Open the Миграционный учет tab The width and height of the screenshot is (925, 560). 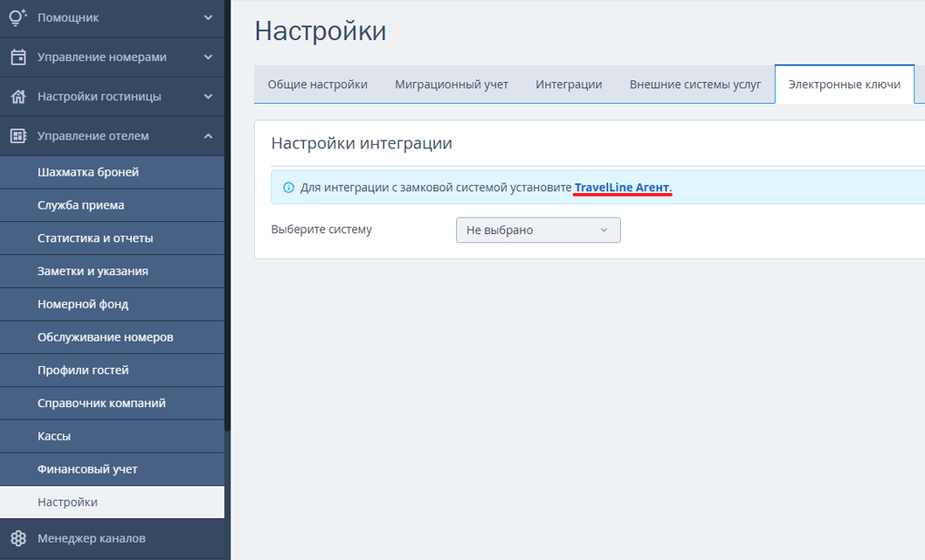coord(452,85)
